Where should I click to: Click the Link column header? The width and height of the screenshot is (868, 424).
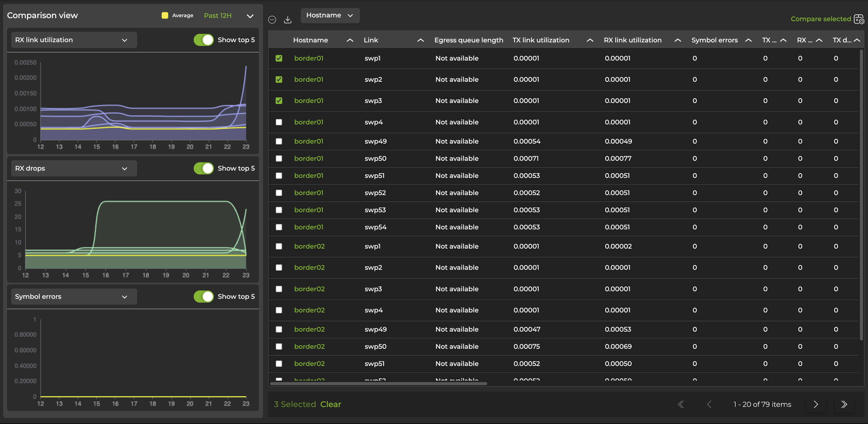pyautogui.click(x=371, y=40)
